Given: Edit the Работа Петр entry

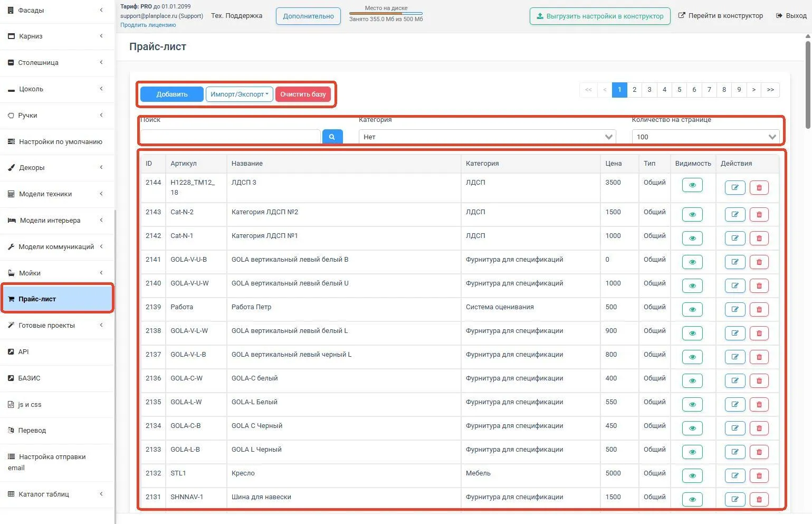Looking at the screenshot, I should 734,309.
